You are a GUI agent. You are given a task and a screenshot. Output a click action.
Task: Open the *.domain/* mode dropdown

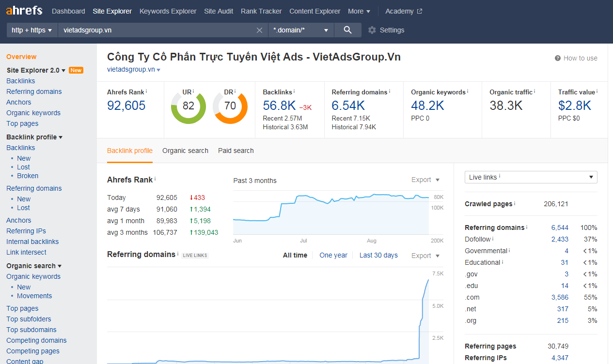pyautogui.click(x=300, y=30)
